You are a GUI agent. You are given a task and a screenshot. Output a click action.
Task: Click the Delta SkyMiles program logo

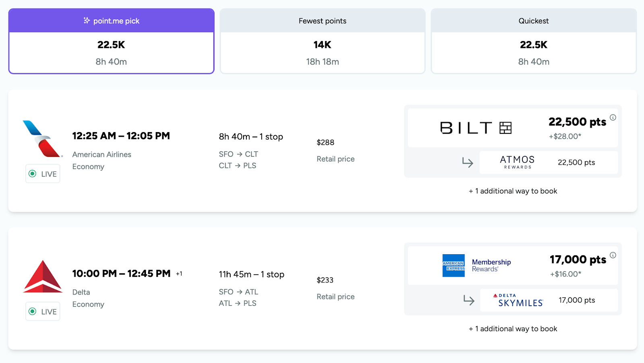[516, 300]
